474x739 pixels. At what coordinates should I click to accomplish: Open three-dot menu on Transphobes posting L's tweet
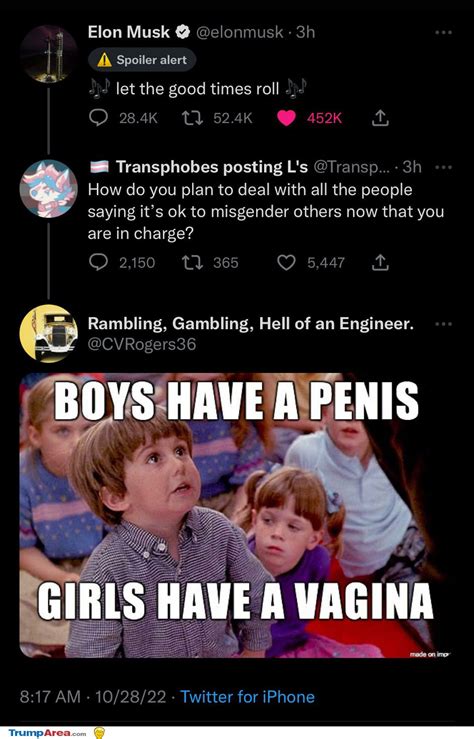443,167
